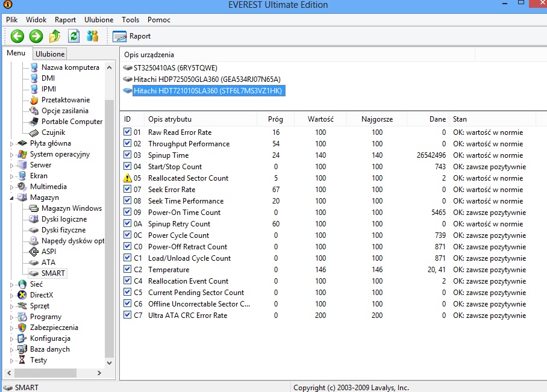Uncheck the 09 Power-On Time Count checkbox
The height and width of the screenshot is (392, 547).
(127, 212)
